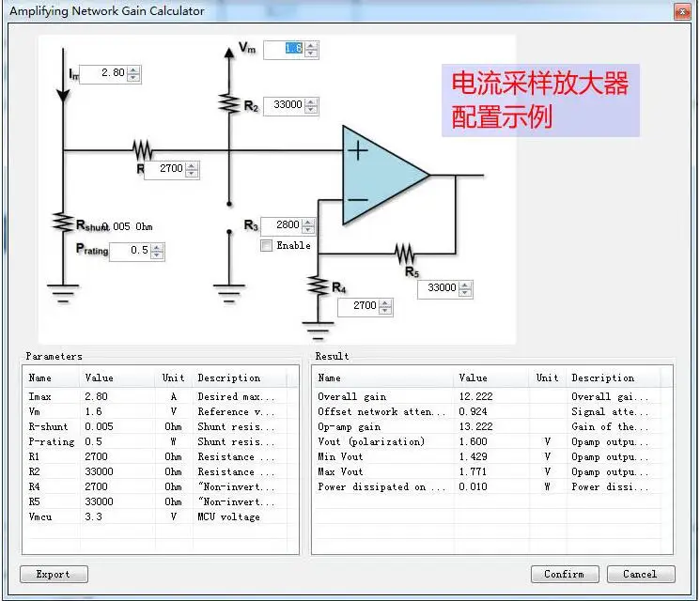The height and width of the screenshot is (601, 700).
Task: Increase Prating with up arrow
Action: tap(157, 248)
